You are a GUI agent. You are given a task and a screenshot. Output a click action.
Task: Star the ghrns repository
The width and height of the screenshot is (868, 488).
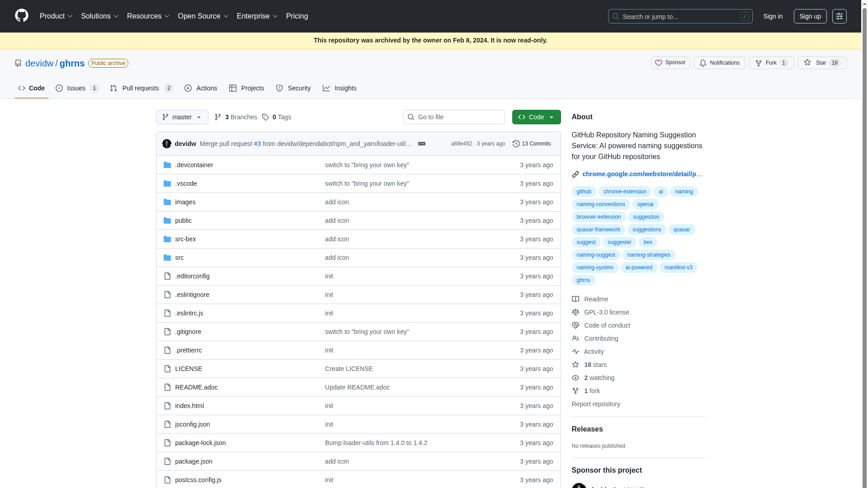821,63
